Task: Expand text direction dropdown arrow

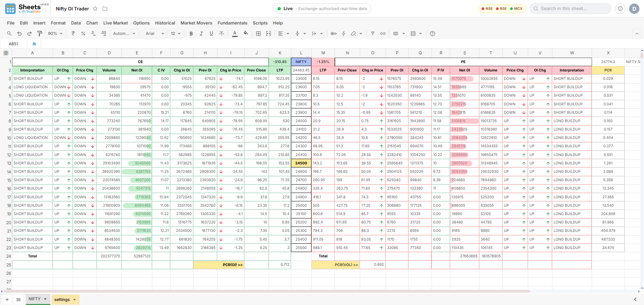Action: tap(321, 34)
